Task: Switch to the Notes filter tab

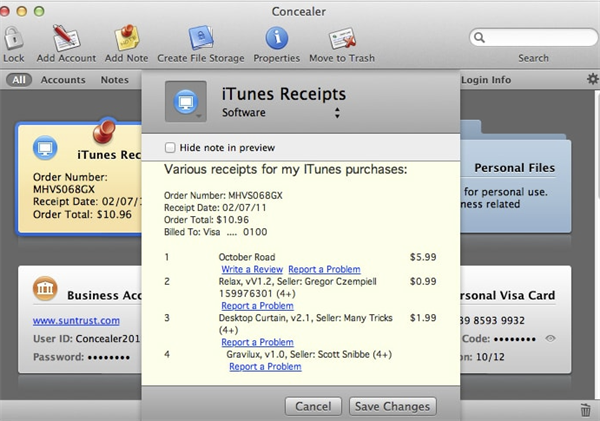Action: [114, 80]
